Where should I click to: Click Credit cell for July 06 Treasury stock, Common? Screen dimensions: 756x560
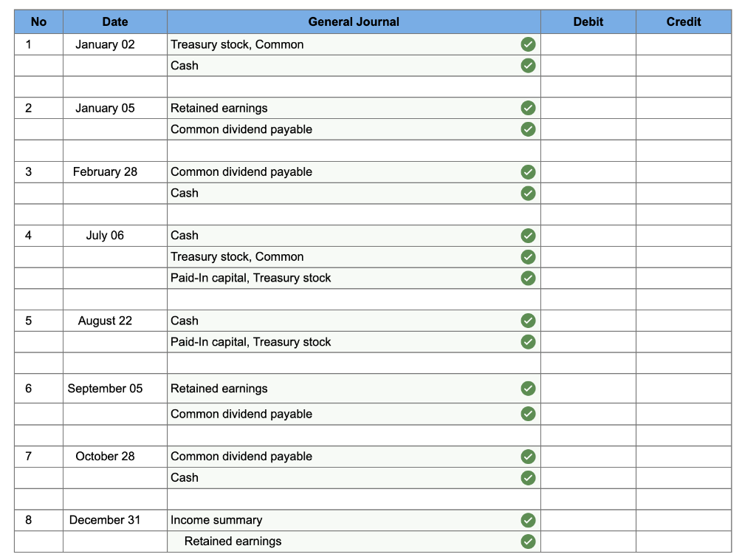[x=684, y=256]
